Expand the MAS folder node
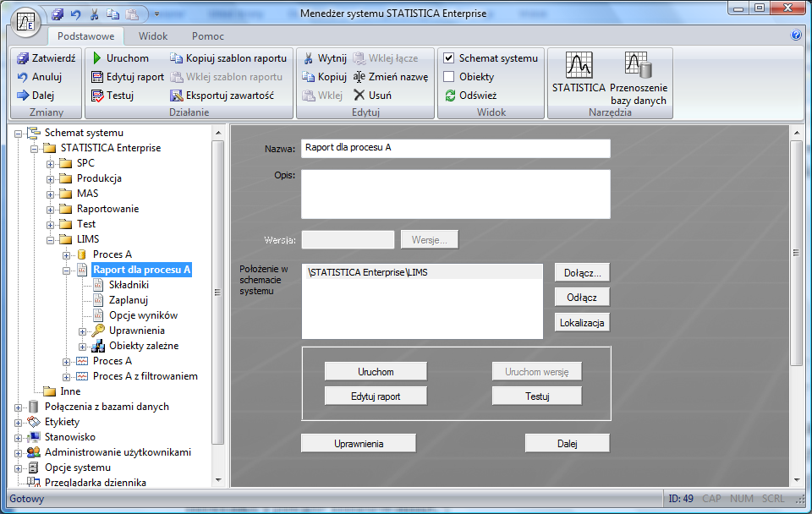The image size is (812, 514). tap(50, 194)
